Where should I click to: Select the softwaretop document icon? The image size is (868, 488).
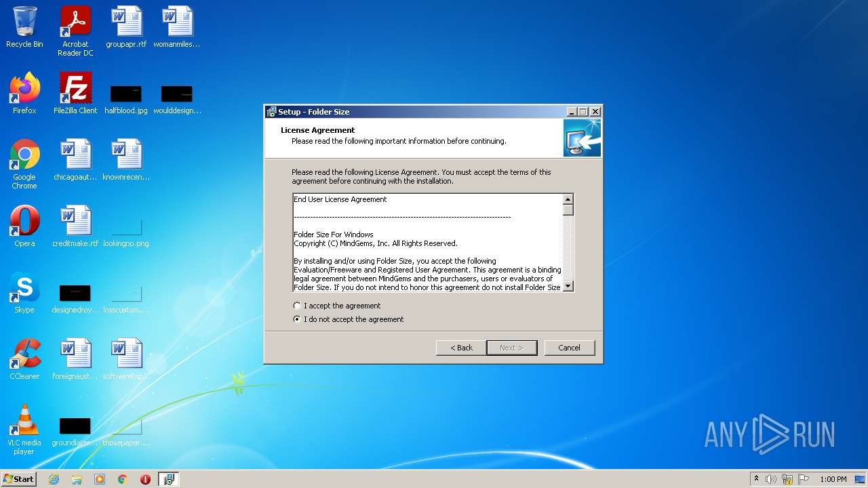pos(126,359)
